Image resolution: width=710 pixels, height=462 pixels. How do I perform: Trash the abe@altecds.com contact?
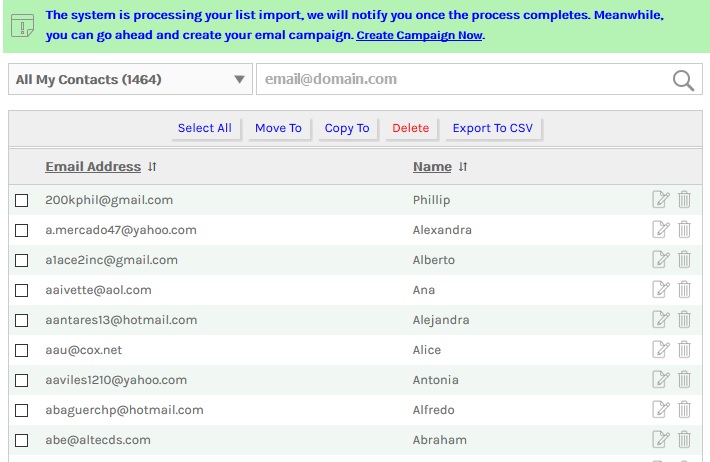(684, 440)
